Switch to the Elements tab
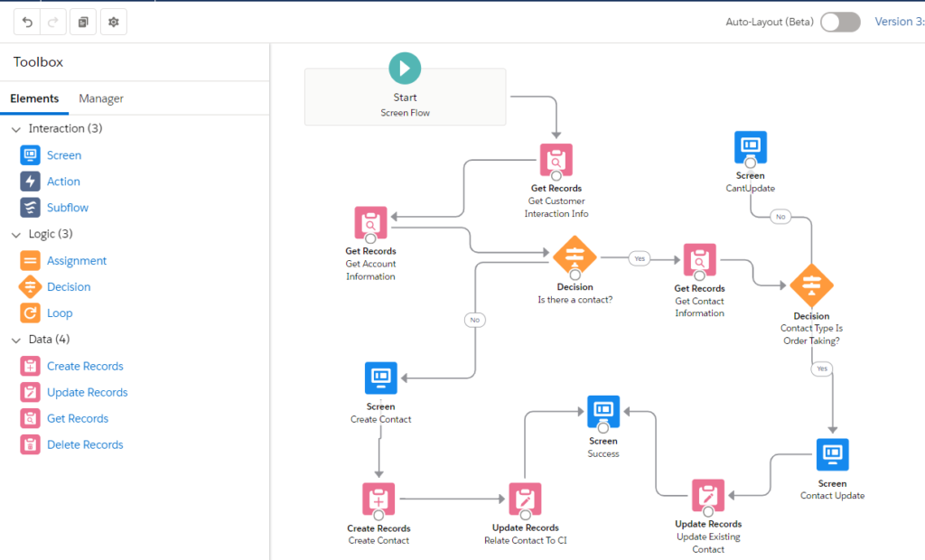The image size is (925, 560). 34,98
